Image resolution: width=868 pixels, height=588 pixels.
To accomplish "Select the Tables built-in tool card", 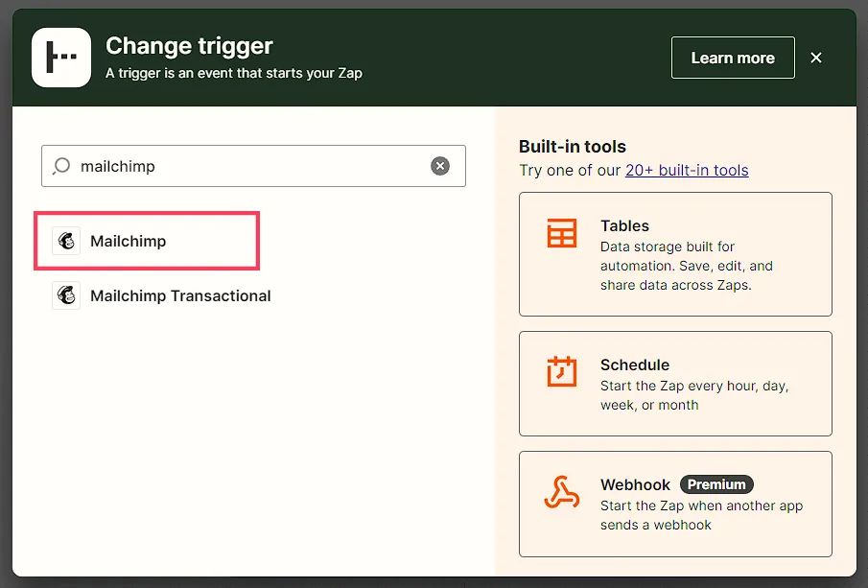I will tap(675, 254).
